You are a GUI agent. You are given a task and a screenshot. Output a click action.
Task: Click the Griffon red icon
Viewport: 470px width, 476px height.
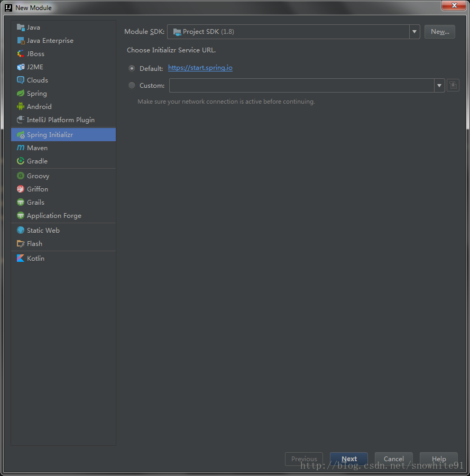(x=21, y=189)
